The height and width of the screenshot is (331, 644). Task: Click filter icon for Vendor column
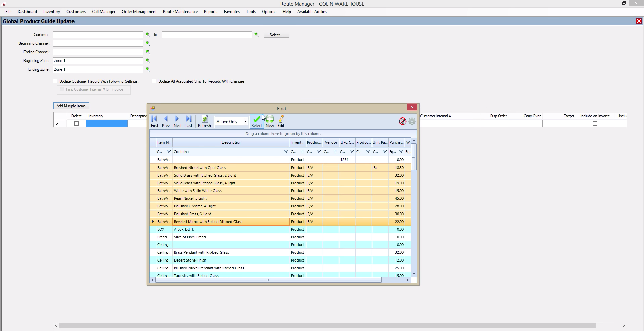[335, 152]
